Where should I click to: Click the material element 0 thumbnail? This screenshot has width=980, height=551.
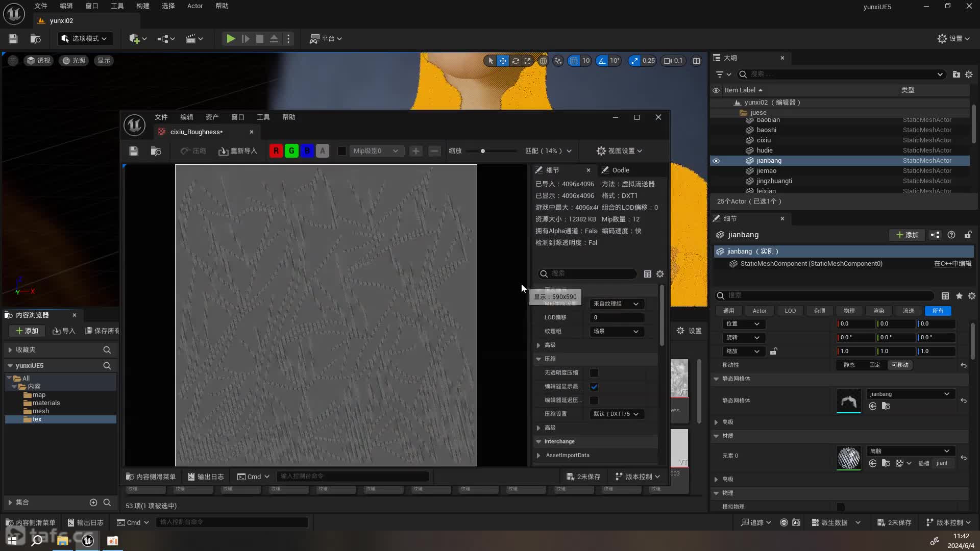pos(848,458)
